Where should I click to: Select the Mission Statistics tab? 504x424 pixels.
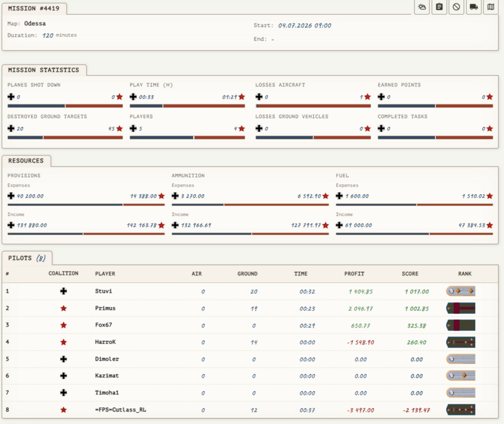point(44,70)
